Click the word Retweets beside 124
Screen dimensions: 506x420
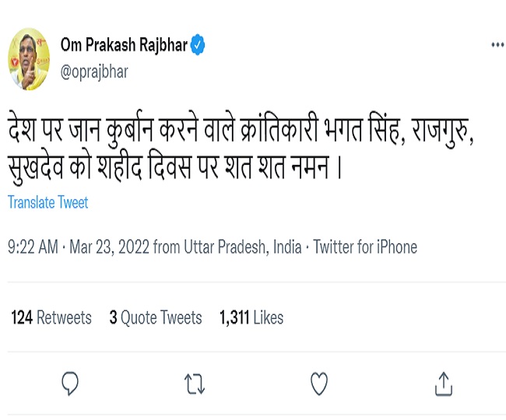(x=65, y=317)
